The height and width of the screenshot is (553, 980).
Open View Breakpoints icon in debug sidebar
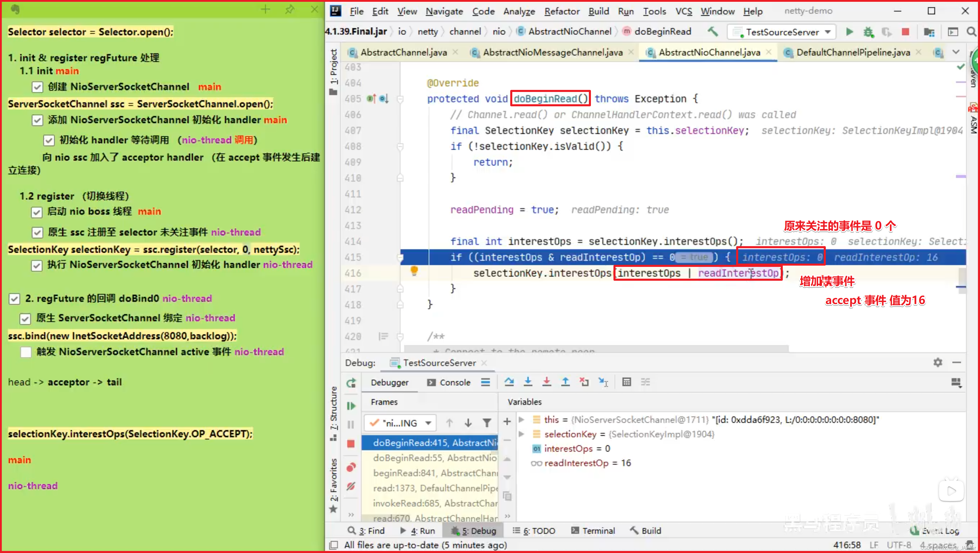(351, 467)
